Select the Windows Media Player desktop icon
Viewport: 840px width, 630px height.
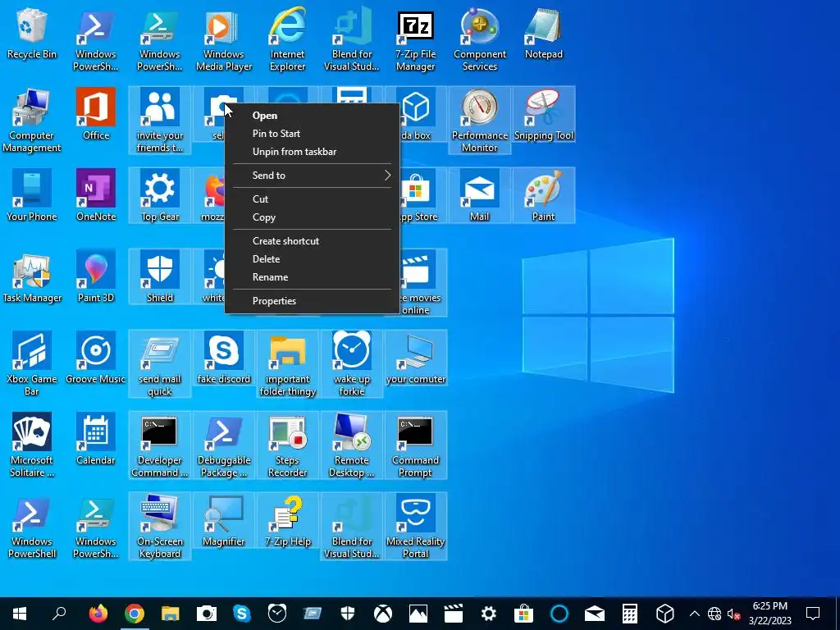[x=223, y=39]
